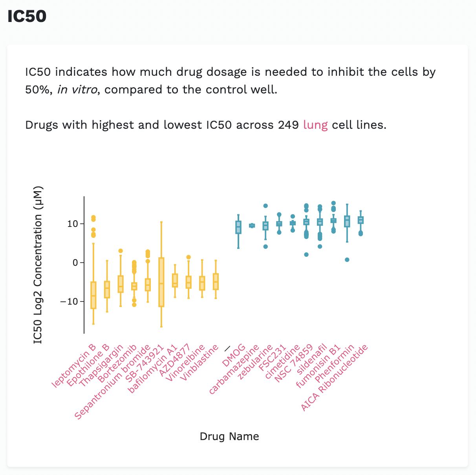Click the Vinblastine drug link
This screenshot has height=475, width=476.
click(199, 363)
